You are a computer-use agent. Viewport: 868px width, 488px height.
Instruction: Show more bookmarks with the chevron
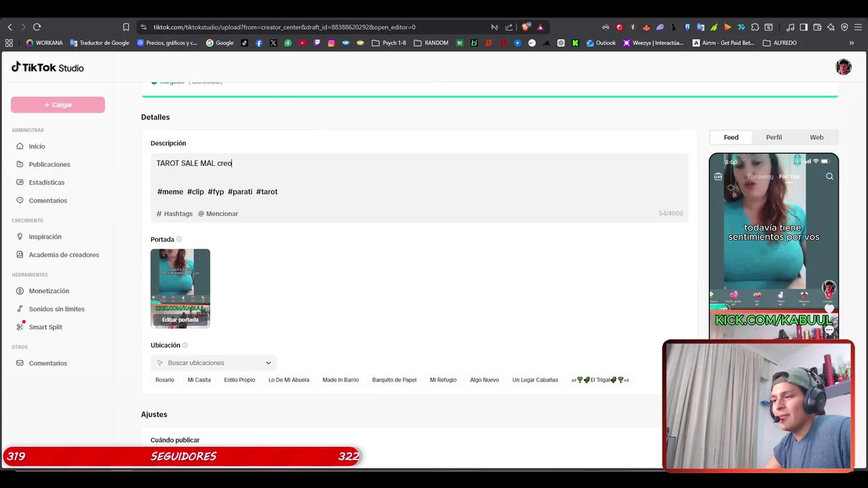[x=851, y=43]
